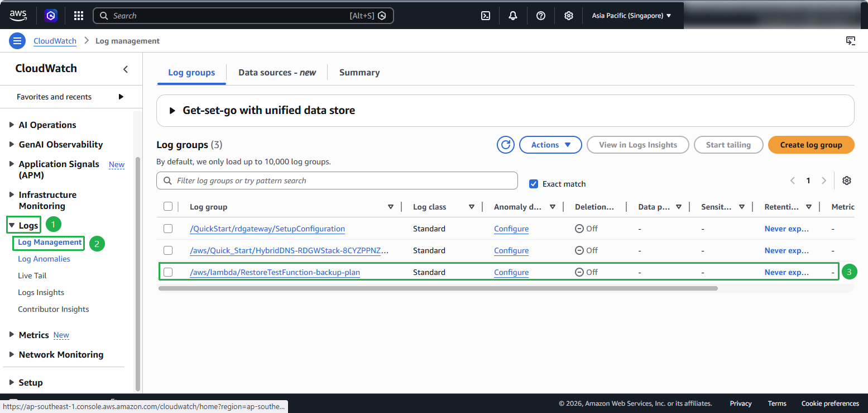Open the services grid menu
The height and width of the screenshot is (413, 868).
tap(79, 16)
